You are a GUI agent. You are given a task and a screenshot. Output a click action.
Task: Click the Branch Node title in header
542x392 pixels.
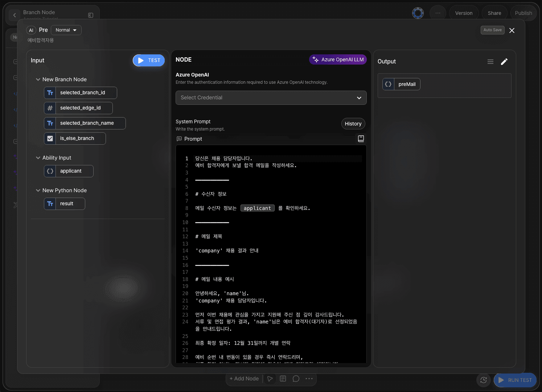coord(39,12)
